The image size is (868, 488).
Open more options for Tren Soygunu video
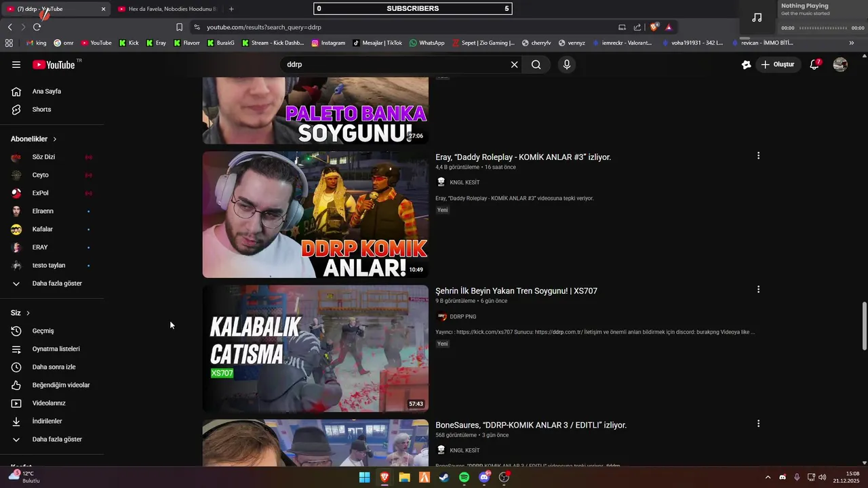click(x=758, y=289)
